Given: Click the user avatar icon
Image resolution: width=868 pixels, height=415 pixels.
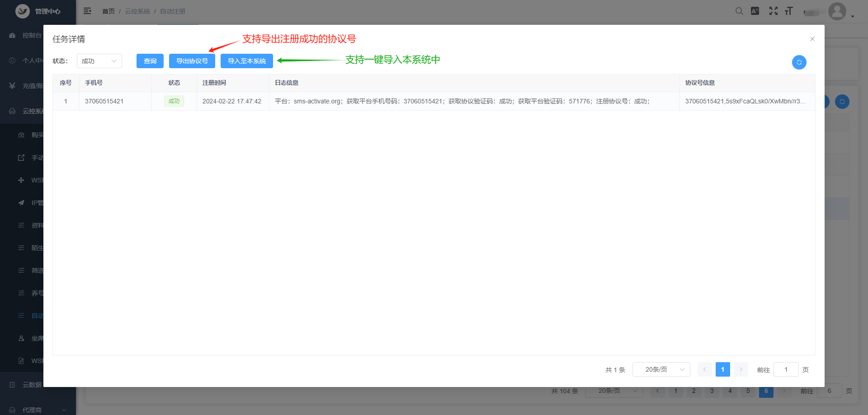Looking at the screenshot, I should (837, 11).
